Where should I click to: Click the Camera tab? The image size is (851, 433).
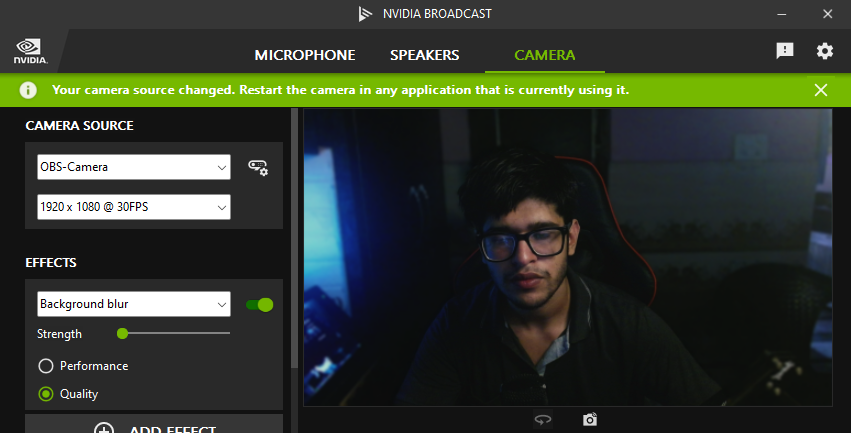(544, 55)
